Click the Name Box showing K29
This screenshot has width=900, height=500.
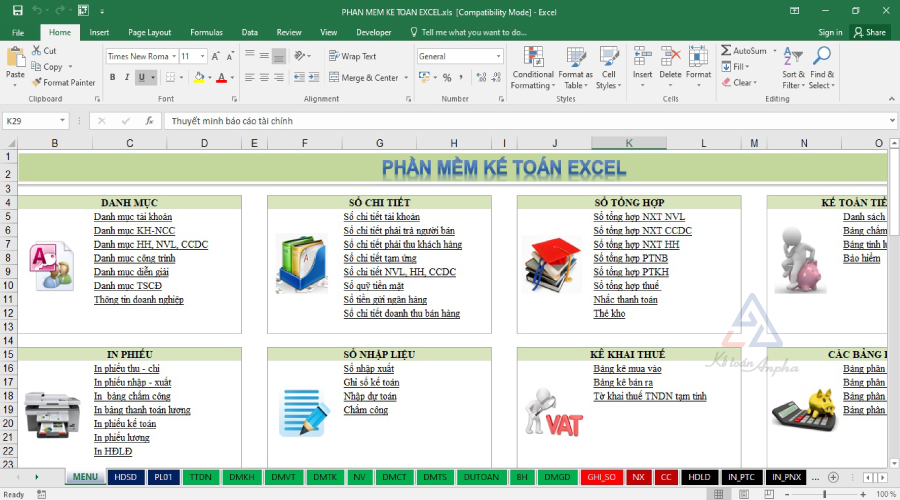tap(35, 120)
